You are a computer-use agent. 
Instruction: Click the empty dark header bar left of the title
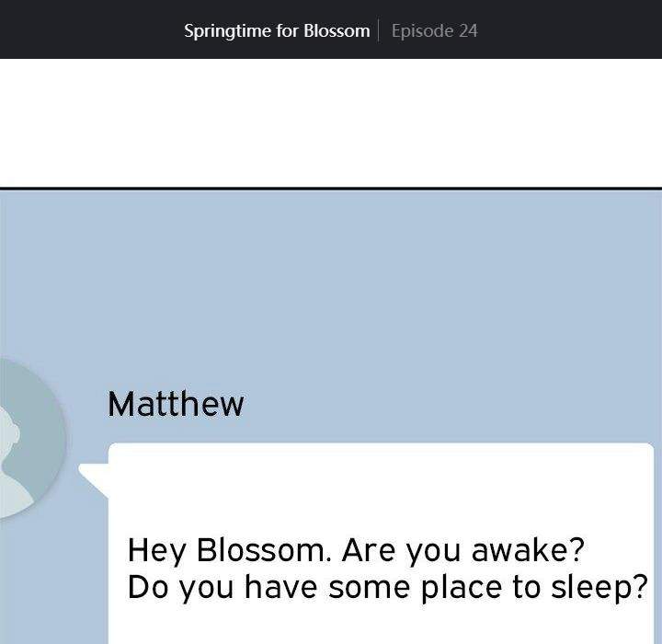pos(83,30)
